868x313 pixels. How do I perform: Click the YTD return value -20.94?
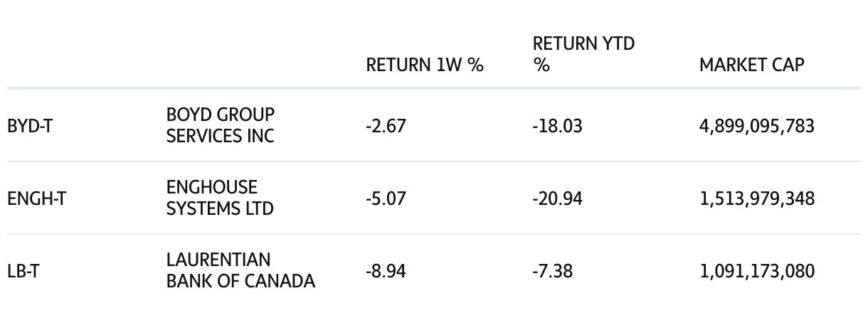click(557, 198)
